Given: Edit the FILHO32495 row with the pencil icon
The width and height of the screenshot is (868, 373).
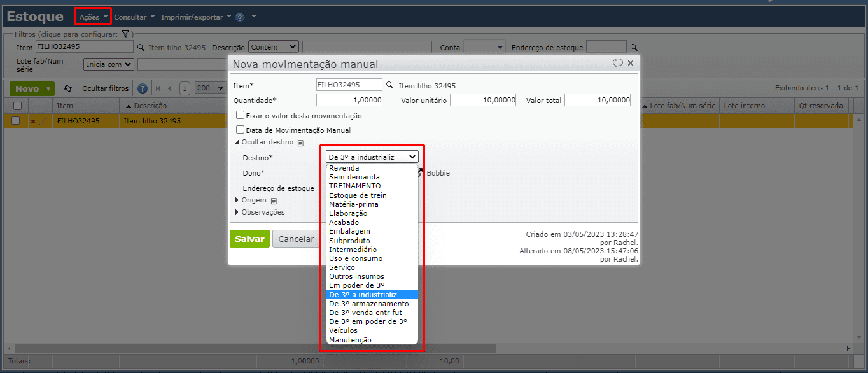Looking at the screenshot, I should [43, 121].
